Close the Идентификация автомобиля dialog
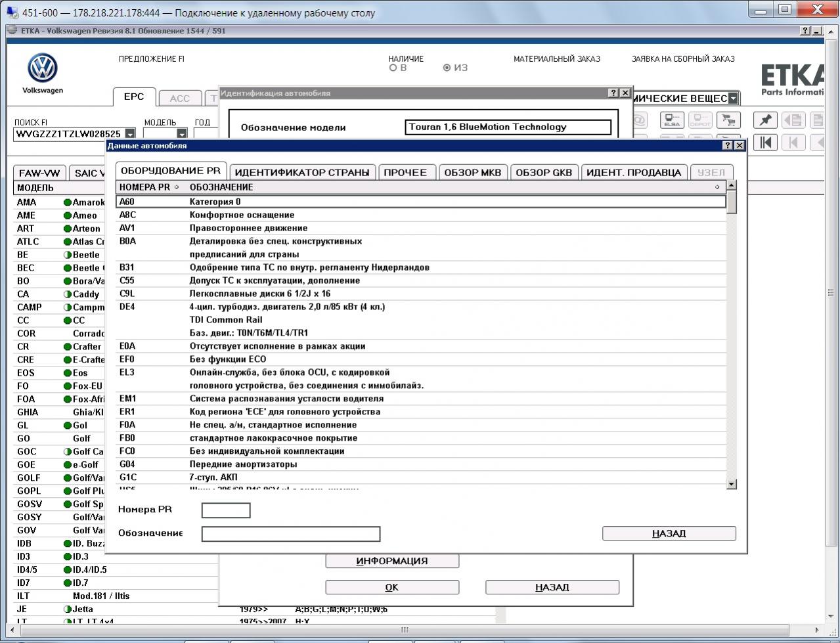840x643 pixels. [x=625, y=93]
